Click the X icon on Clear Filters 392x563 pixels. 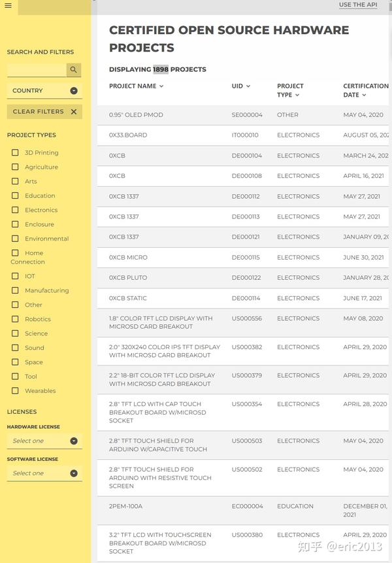point(74,112)
